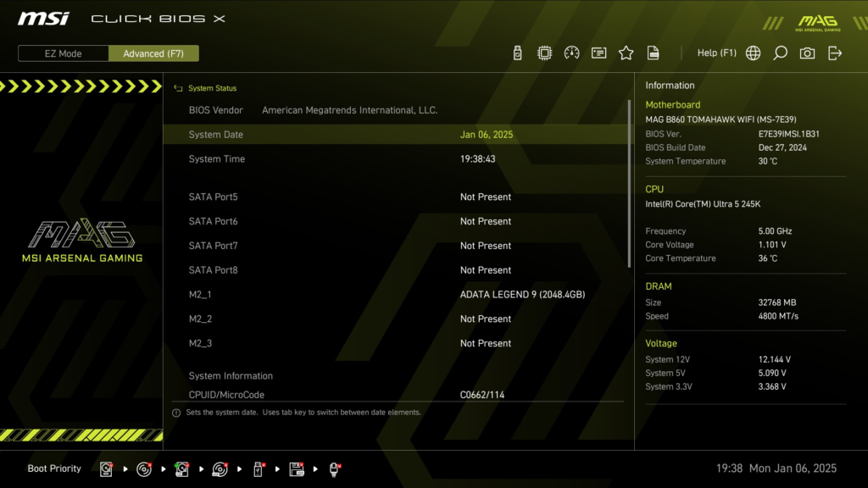
Task: Open the CPU information icon
Action: 545,53
